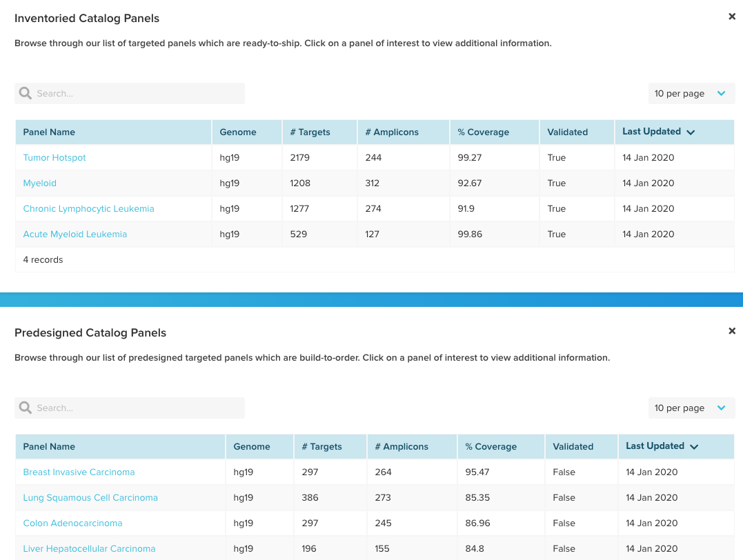Click the Inventoried Catalog Panels heading
Screen dimensions: 743x560
87,19
